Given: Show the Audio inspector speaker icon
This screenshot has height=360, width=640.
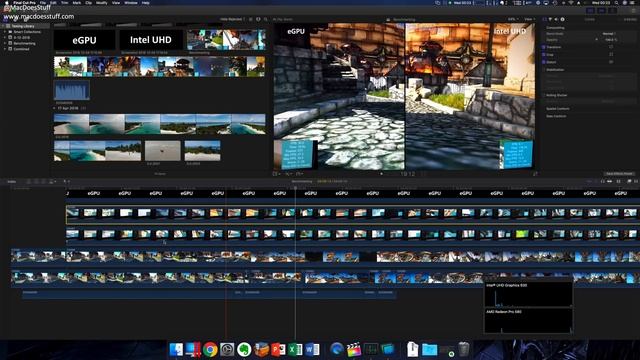Looking at the screenshot, I should click(556, 19).
